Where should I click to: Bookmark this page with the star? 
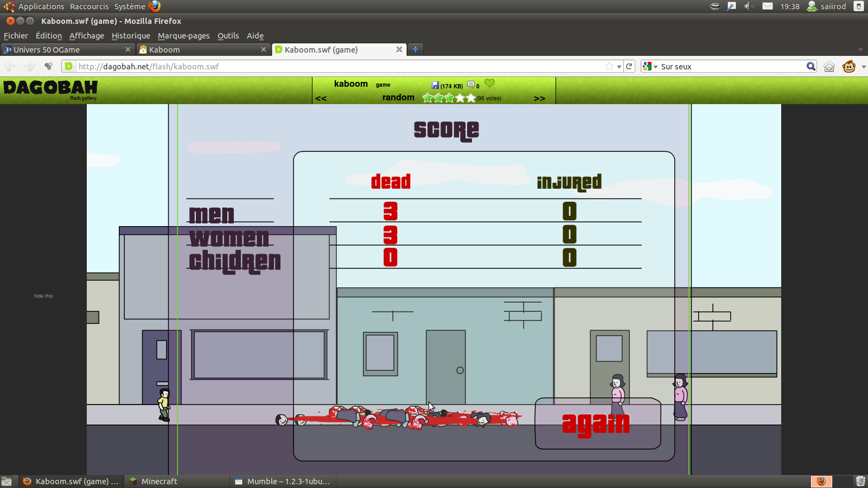(609, 67)
